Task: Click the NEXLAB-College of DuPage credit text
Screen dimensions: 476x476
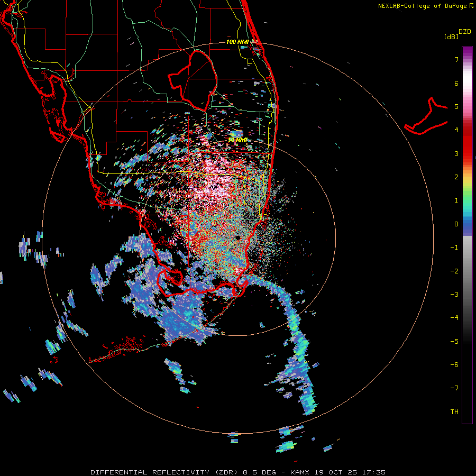Action: (x=423, y=6)
